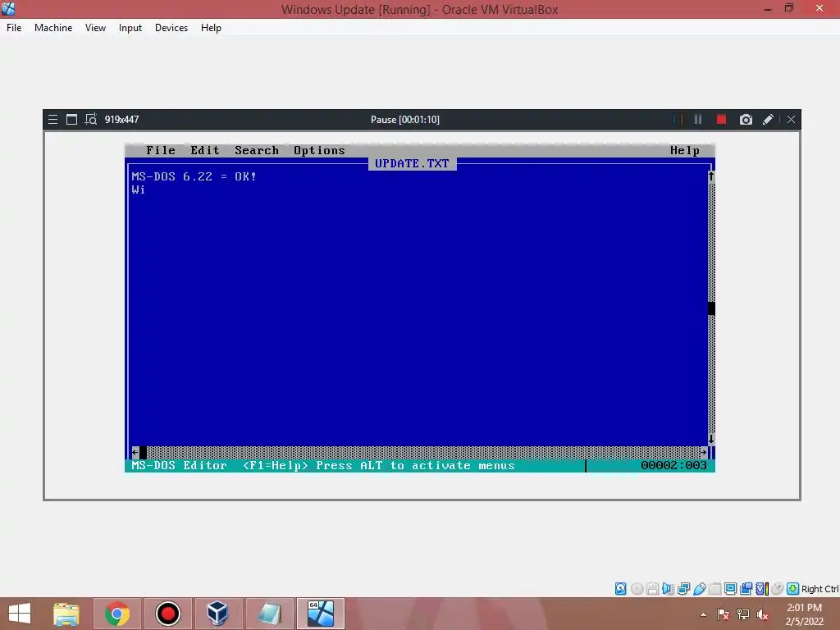
Task: Open the MS-DOS Editor File menu
Action: (x=161, y=151)
